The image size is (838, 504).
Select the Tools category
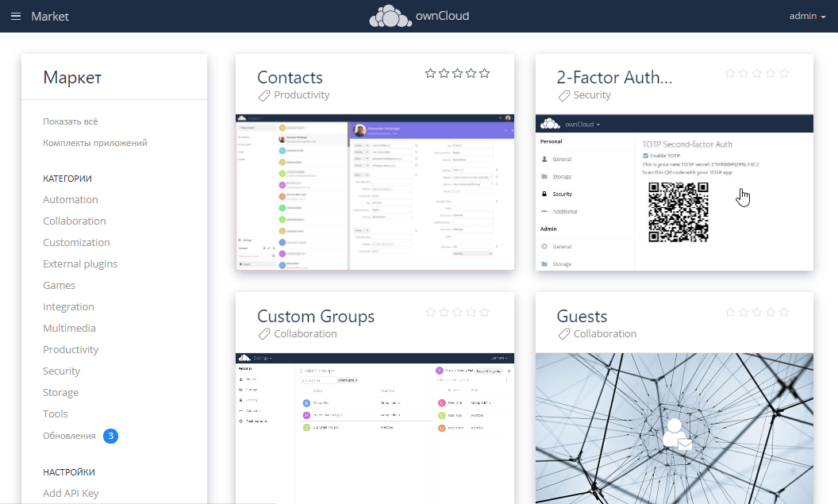pos(56,414)
